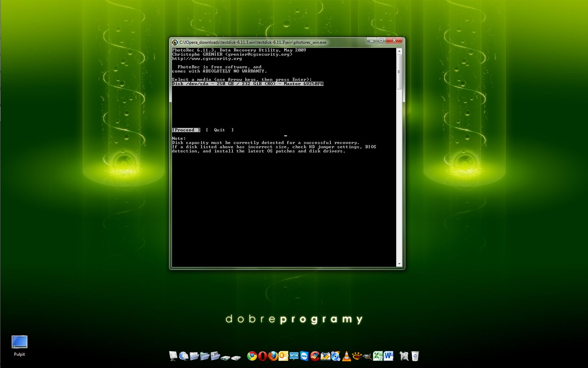Launch Firefox from the dock
The width and height of the screenshot is (588, 368).
(x=273, y=356)
